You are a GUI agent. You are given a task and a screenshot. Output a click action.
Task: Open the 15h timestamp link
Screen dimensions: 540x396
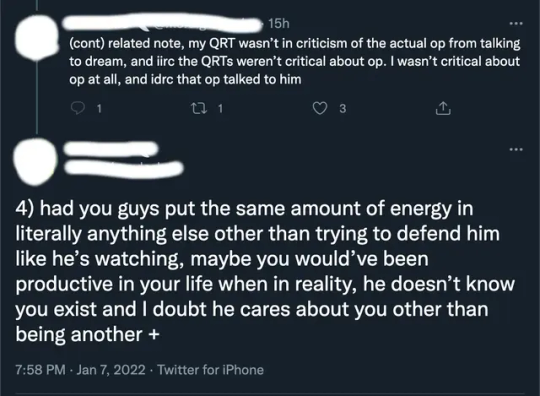coord(279,23)
